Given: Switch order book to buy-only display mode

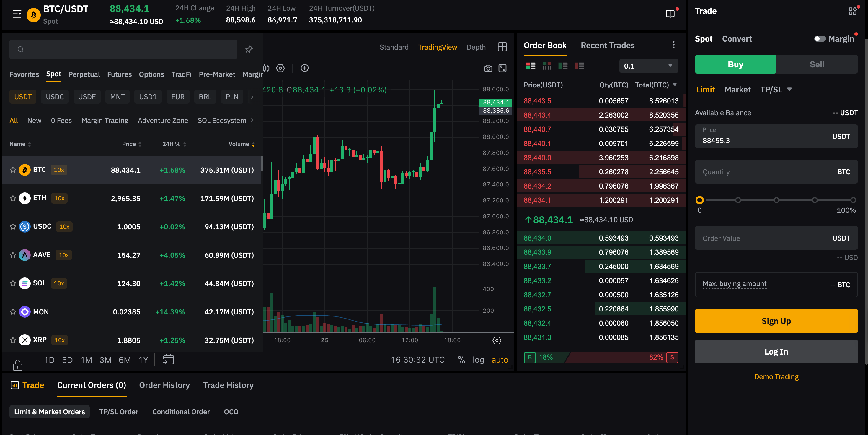Looking at the screenshot, I should tap(563, 66).
